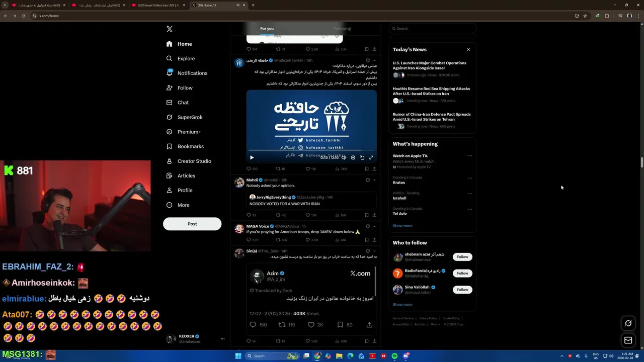Click the Post button
Screen dimensions: 644x362
tap(192, 224)
